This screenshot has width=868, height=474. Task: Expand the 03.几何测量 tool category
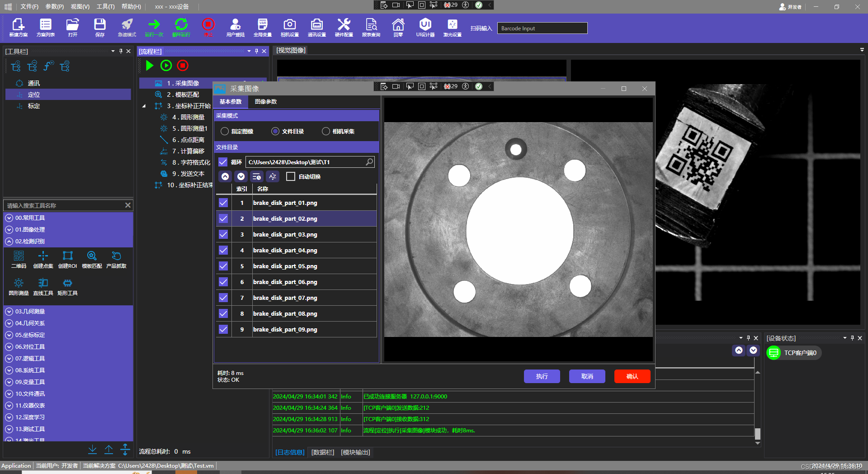click(9, 311)
